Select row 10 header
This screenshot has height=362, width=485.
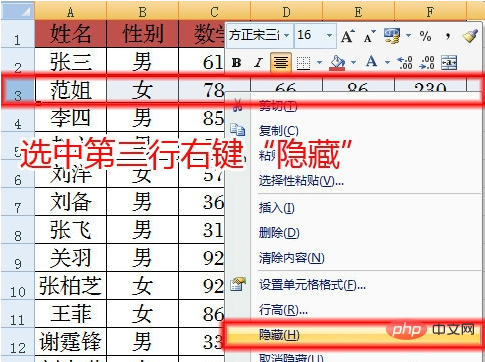17,286
